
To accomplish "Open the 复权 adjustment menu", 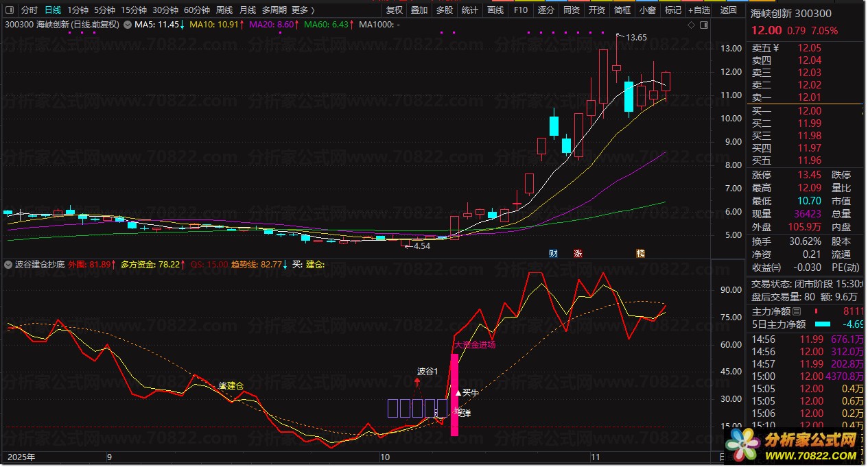I will (x=394, y=10).
